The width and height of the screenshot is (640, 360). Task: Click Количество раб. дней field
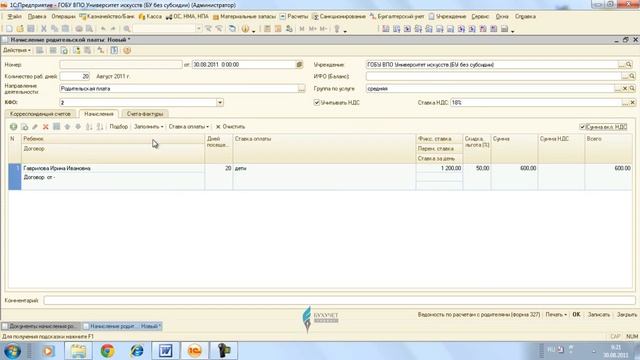[75, 76]
